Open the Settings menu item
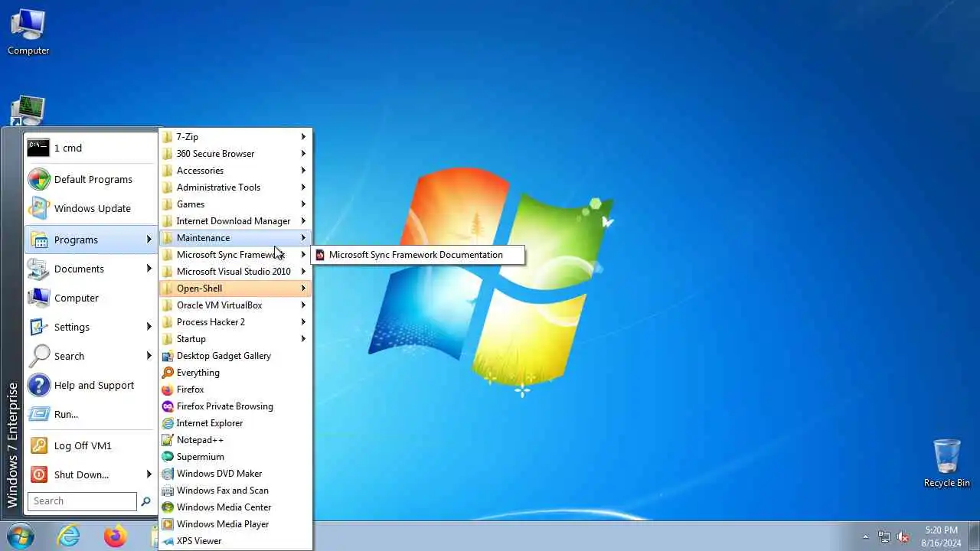 click(90, 327)
